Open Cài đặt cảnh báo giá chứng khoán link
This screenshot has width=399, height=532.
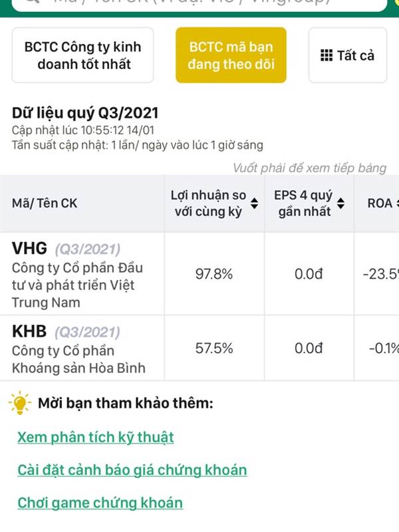pyautogui.click(x=132, y=470)
